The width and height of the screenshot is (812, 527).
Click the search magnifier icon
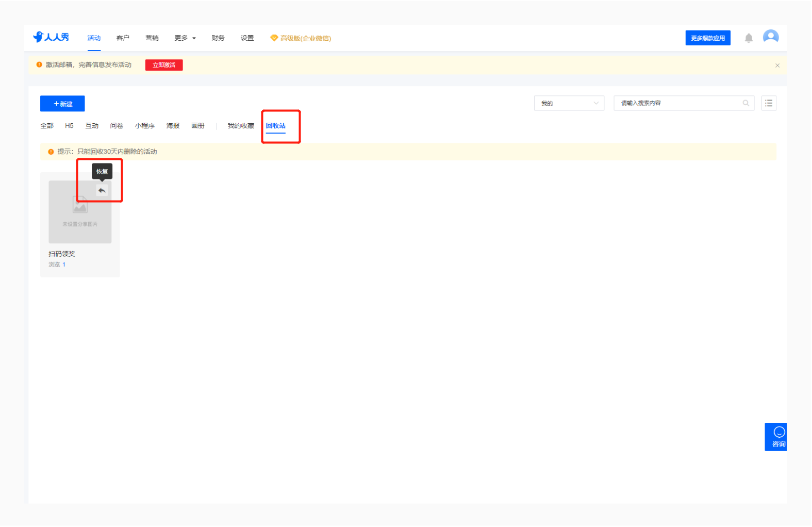[x=745, y=103]
